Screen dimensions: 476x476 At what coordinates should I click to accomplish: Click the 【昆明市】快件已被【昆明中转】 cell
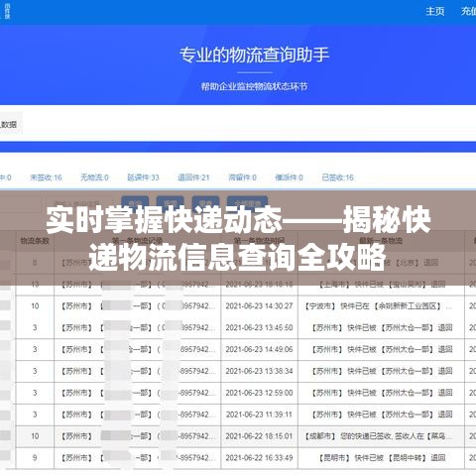click(381, 458)
